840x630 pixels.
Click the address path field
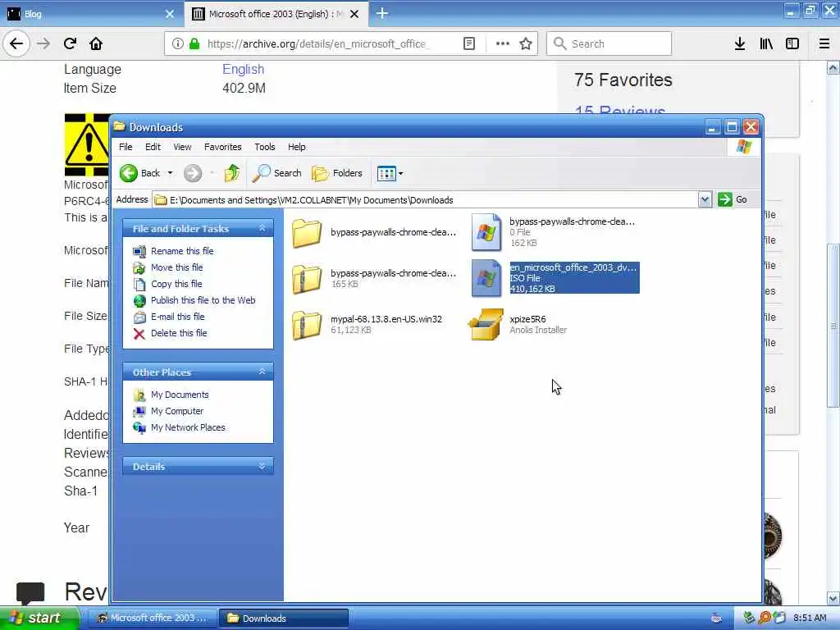coord(425,200)
